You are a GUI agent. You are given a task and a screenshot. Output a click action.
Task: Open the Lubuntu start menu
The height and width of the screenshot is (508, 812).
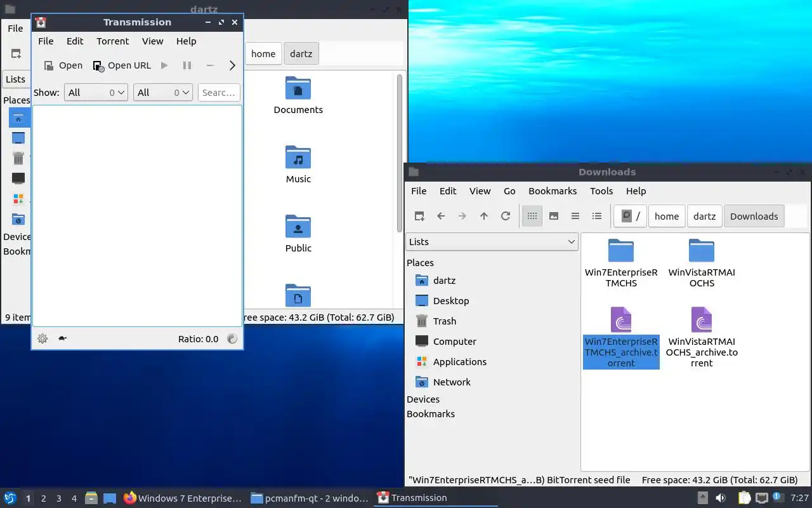(x=10, y=498)
